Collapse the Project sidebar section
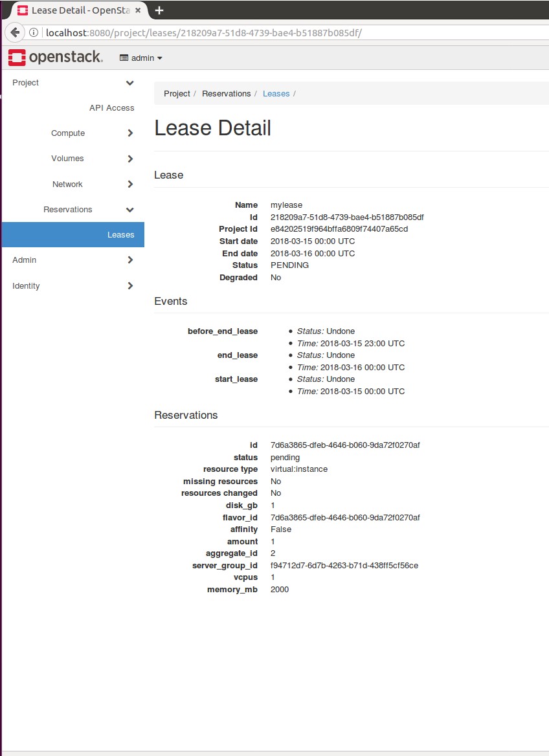 [x=73, y=83]
